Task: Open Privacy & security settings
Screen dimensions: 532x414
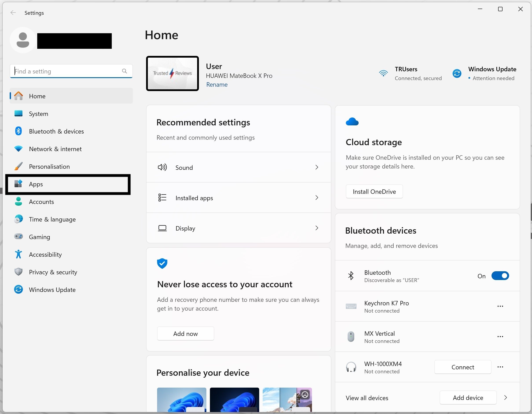Action: [x=71, y=272]
